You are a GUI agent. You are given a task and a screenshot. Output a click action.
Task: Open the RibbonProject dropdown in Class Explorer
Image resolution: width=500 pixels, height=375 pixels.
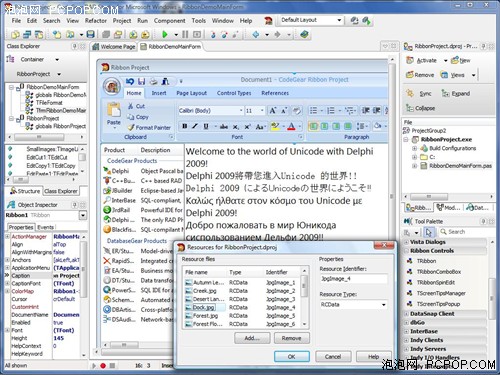coord(59,74)
